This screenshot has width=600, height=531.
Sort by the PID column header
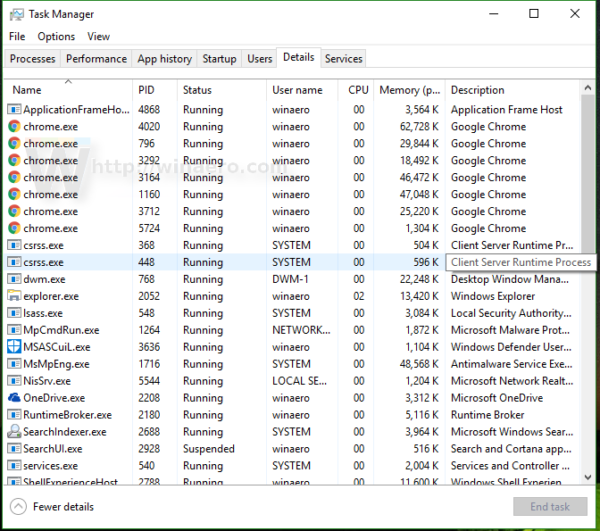(x=155, y=90)
